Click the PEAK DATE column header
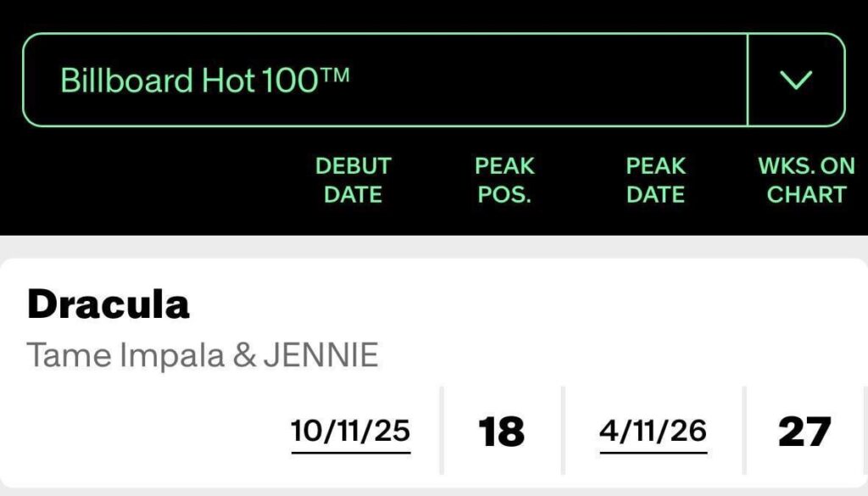 (x=655, y=180)
